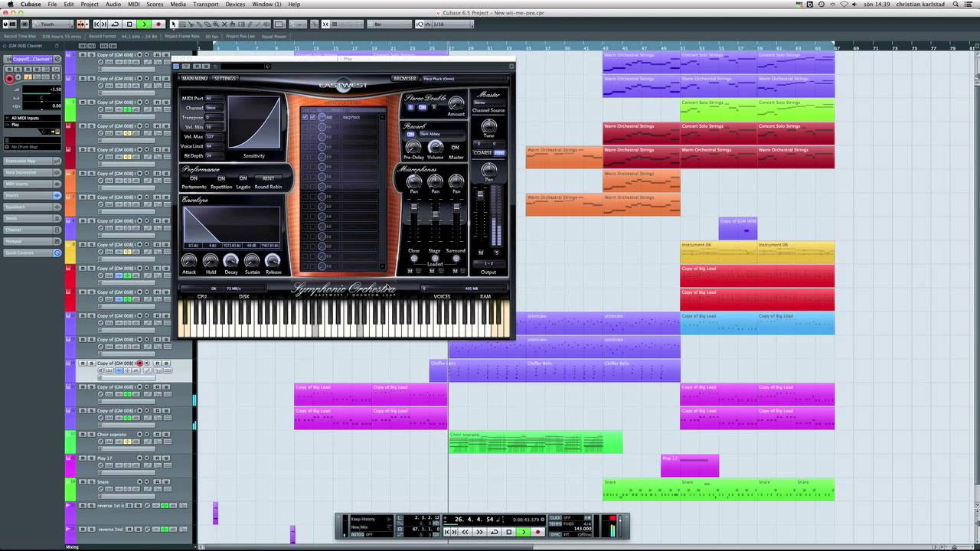Screen dimensions: 980x551
Task: Click the 143.000 tempo value
Action: click(x=583, y=529)
